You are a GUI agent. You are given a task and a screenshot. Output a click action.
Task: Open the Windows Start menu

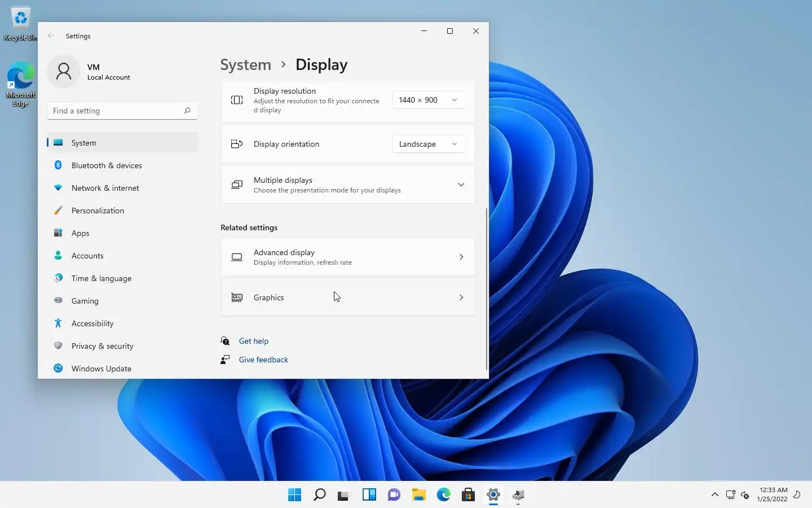[x=294, y=495]
